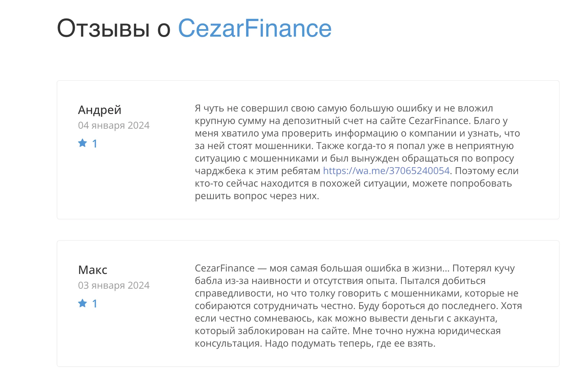Click the star icon in Макс's review

click(x=83, y=303)
